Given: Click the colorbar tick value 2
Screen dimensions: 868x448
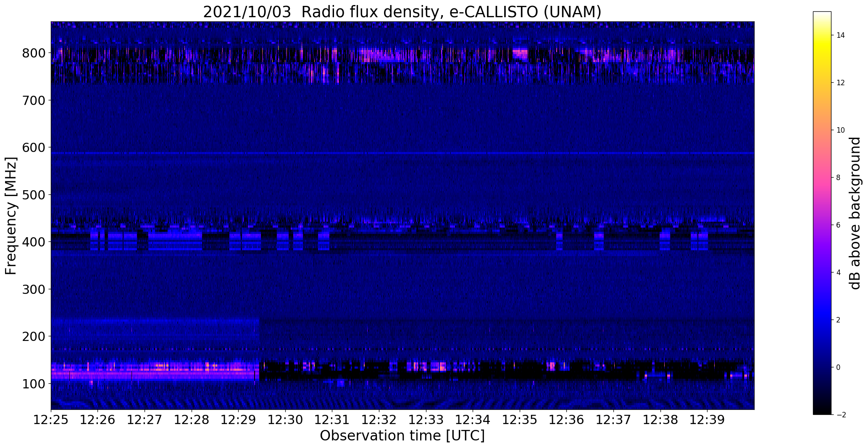Looking at the screenshot, I should [x=839, y=320].
